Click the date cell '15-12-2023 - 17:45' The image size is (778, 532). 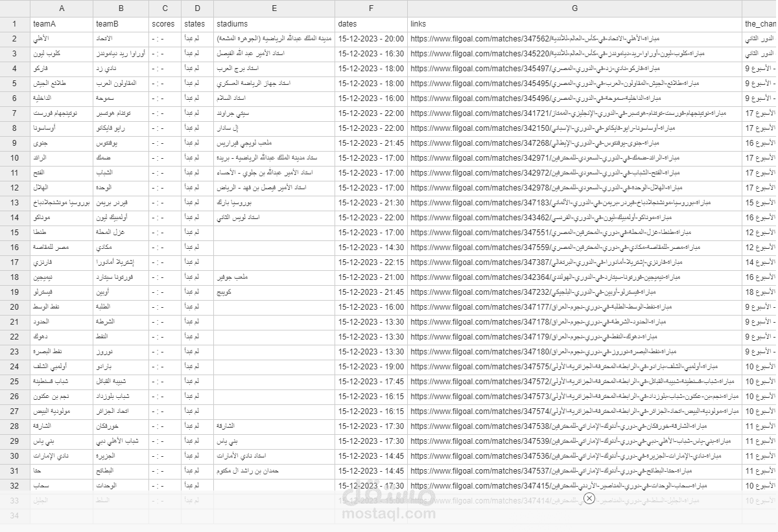click(x=371, y=382)
